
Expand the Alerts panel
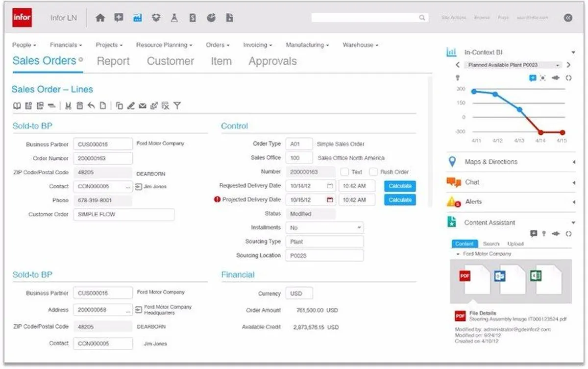point(511,202)
